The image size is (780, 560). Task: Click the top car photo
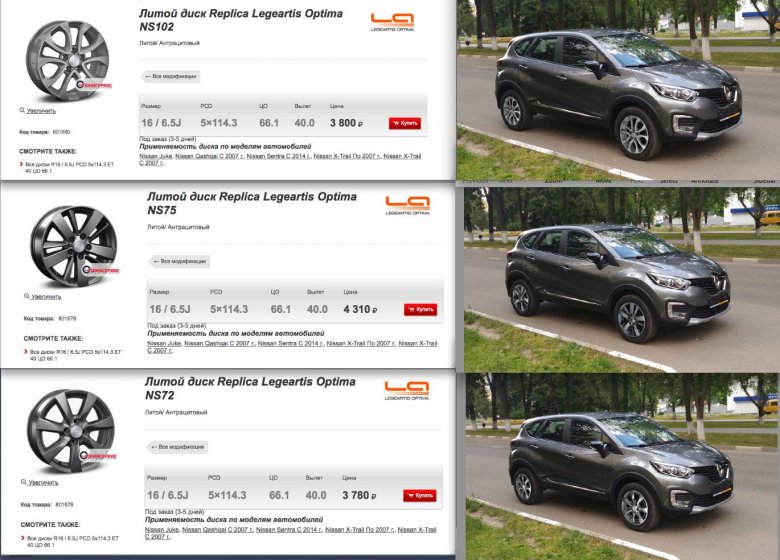point(617,90)
